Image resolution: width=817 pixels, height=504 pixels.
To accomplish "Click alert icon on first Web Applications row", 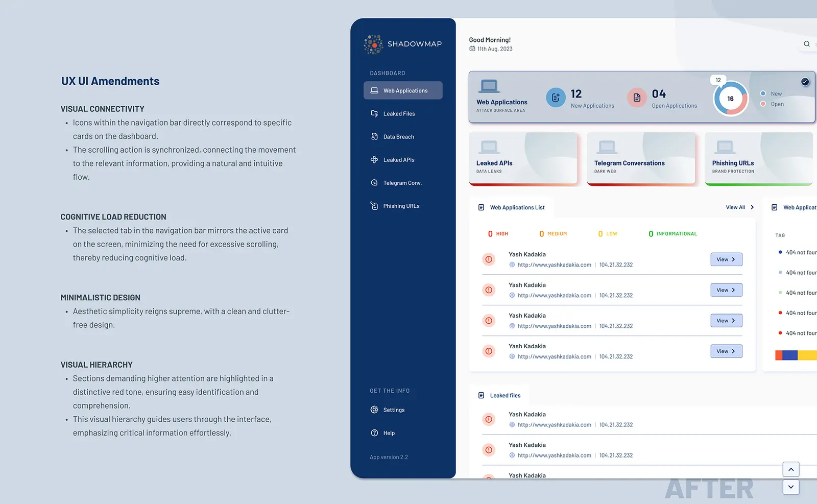I will coord(489,259).
